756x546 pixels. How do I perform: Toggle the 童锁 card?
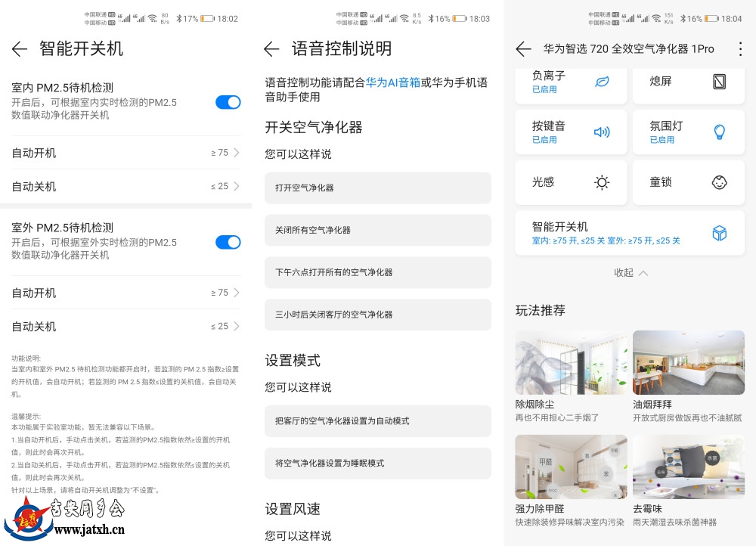[x=689, y=182]
